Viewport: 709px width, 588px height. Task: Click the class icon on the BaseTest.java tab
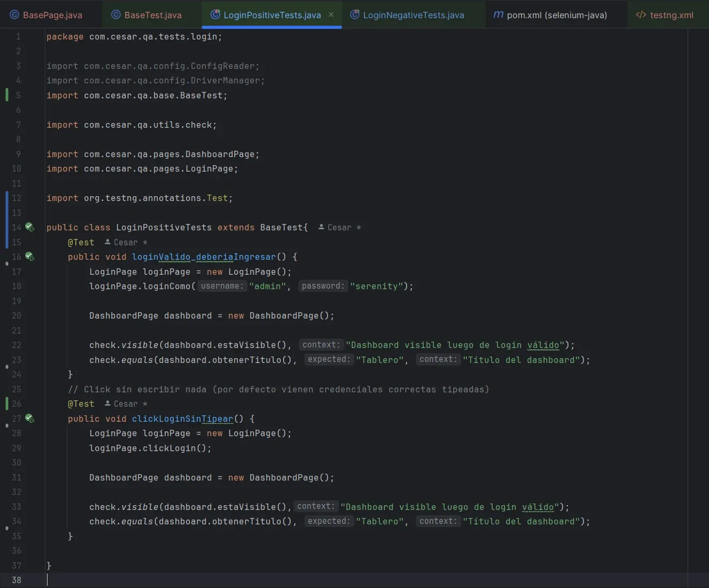click(115, 15)
